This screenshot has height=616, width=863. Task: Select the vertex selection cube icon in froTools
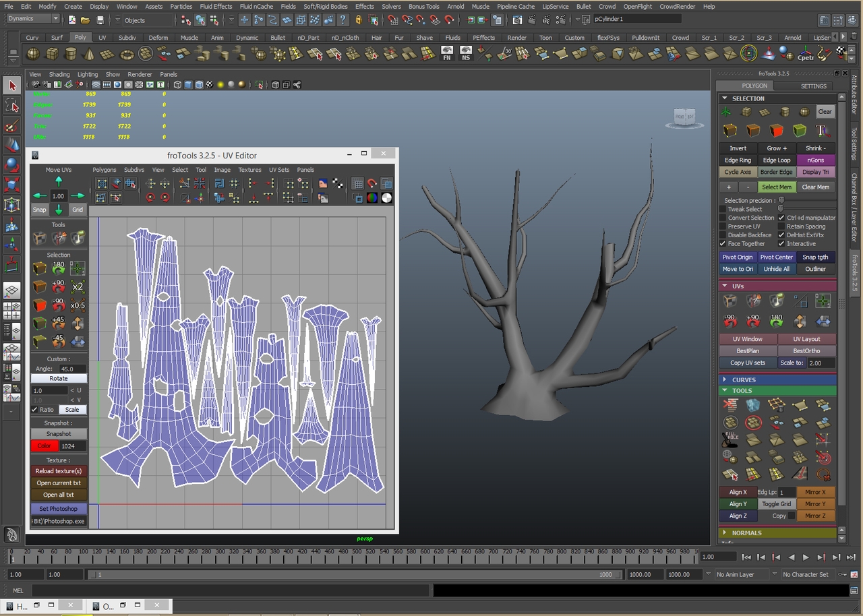[x=730, y=130]
